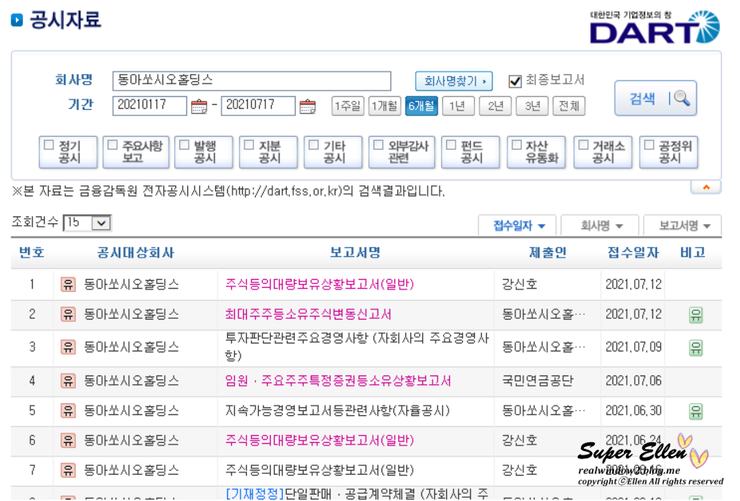Click the date 2021.06.30 cell
This screenshot has width=740, height=501.
[633, 411]
